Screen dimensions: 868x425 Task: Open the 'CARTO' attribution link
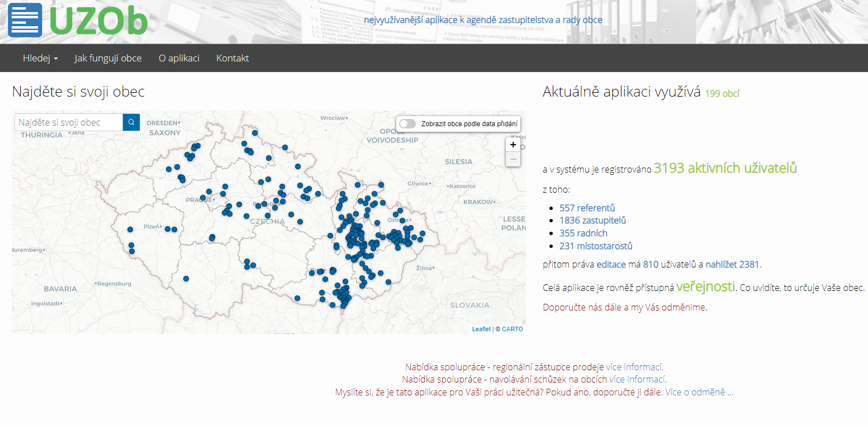click(x=512, y=329)
